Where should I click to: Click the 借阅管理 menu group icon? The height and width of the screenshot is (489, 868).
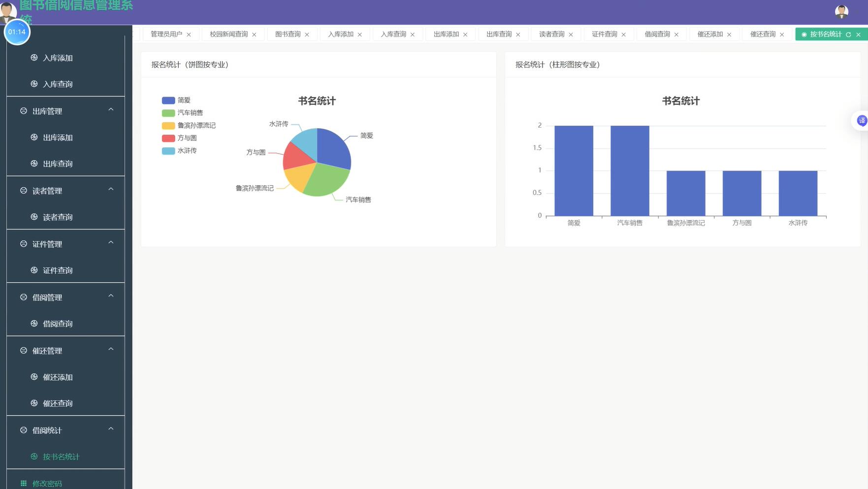coord(23,297)
